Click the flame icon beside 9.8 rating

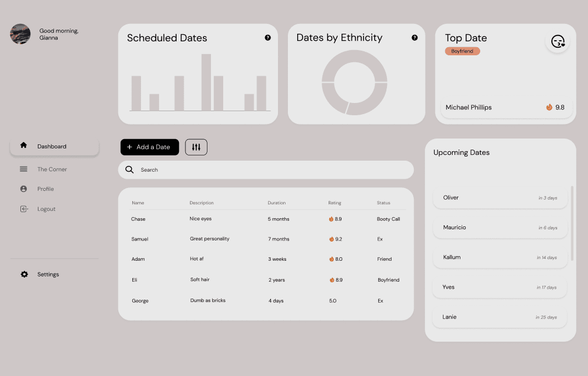point(549,107)
